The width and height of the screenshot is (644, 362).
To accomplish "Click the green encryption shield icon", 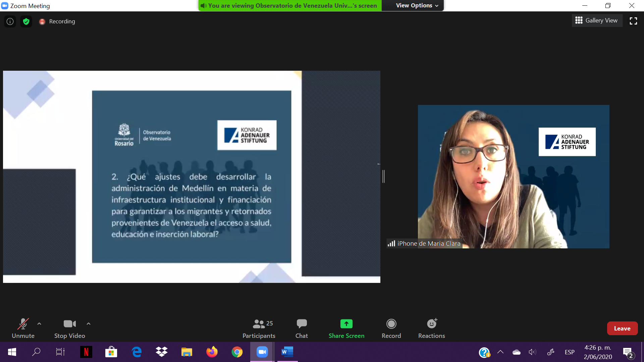I will click(x=26, y=21).
